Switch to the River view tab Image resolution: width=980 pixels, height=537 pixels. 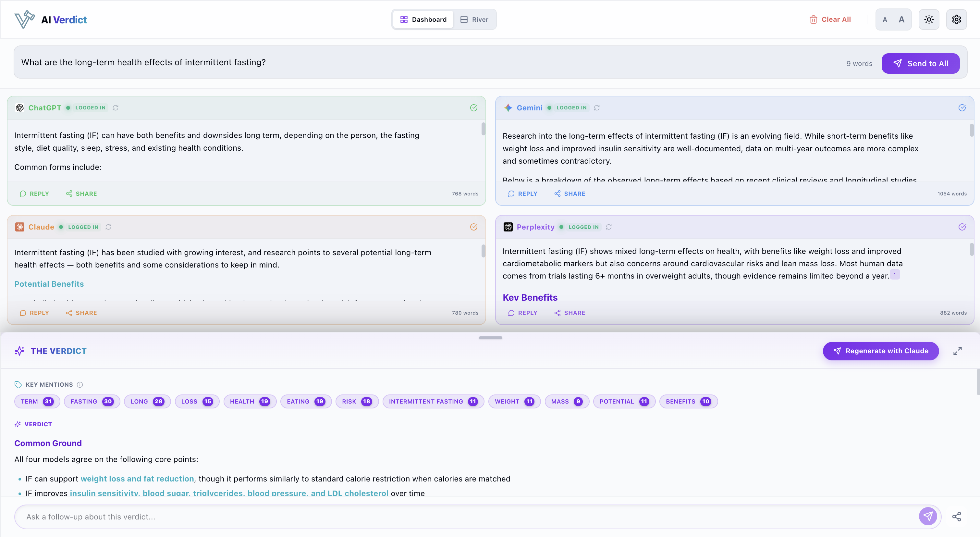[474, 19]
